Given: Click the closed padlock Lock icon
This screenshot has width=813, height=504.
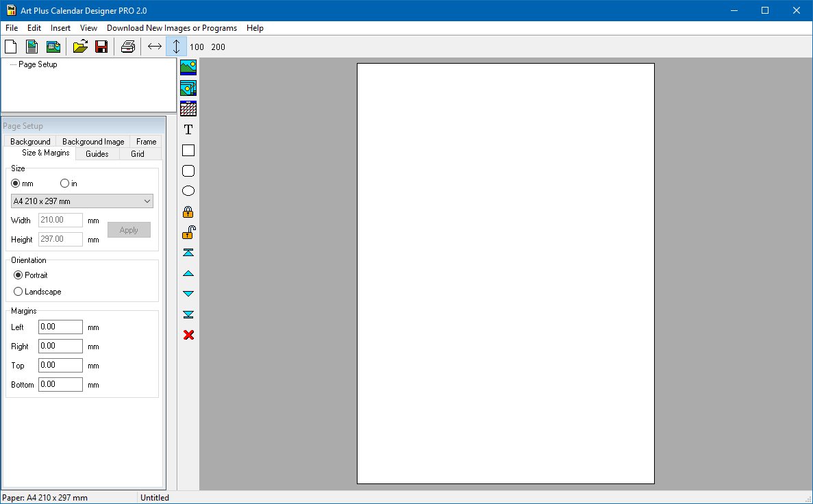Looking at the screenshot, I should click(188, 212).
